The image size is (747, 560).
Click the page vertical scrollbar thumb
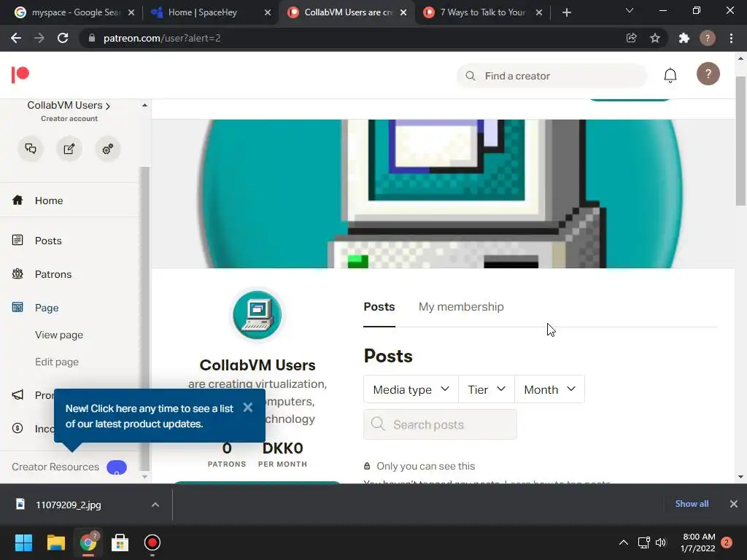point(740,141)
